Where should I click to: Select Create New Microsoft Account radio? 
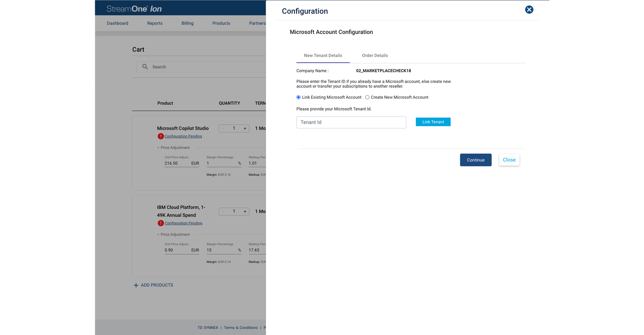coord(367,97)
